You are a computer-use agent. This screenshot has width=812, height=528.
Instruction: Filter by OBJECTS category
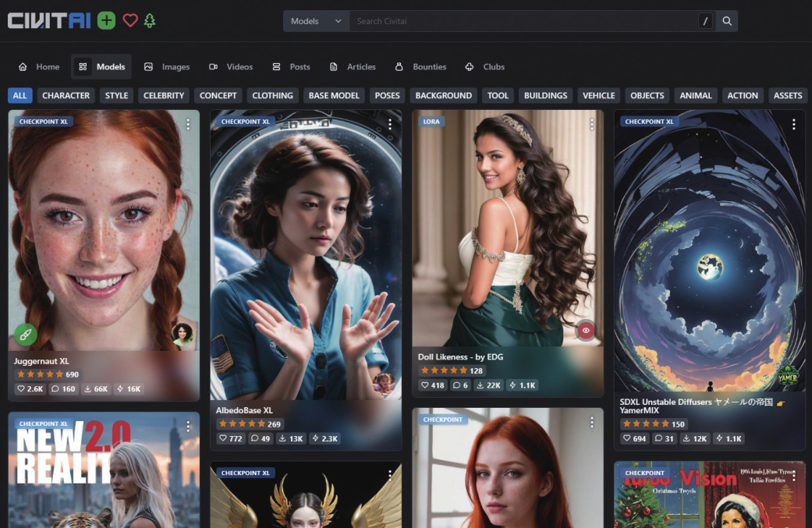(x=647, y=95)
